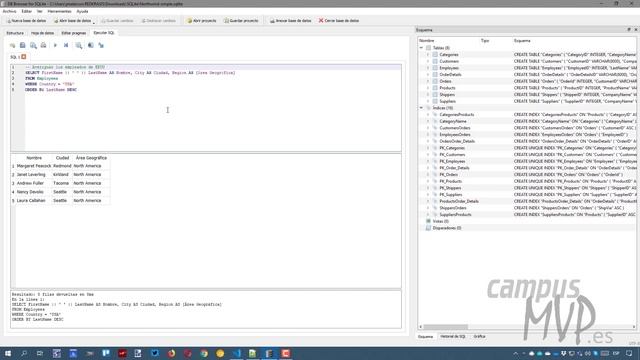Screen dimensions: 640x360
Task: Select the Ejecutar SQL tab
Action: [x=104, y=33]
